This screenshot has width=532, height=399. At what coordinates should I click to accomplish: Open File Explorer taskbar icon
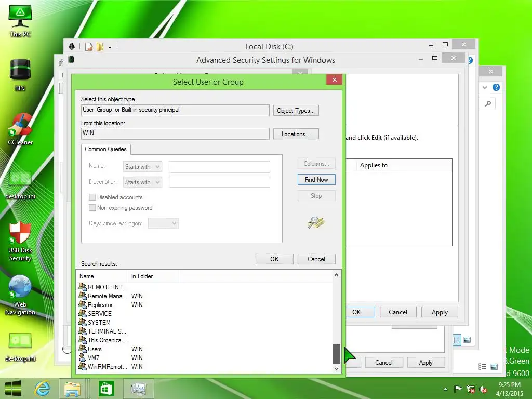(x=72, y=389)
